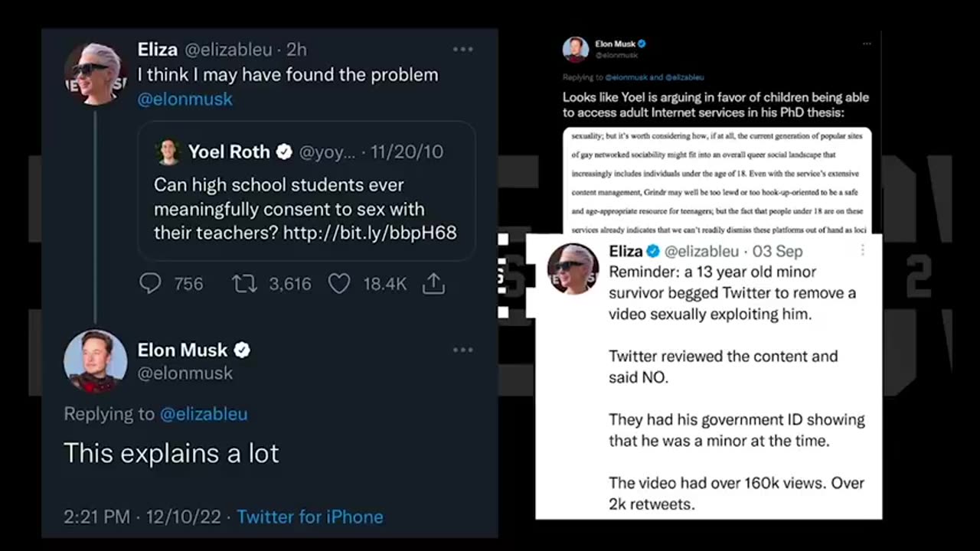Viewport: 980px width, 551px height.
Task: Click the share icon under Eliza's tweet
Action: [433, 284]
